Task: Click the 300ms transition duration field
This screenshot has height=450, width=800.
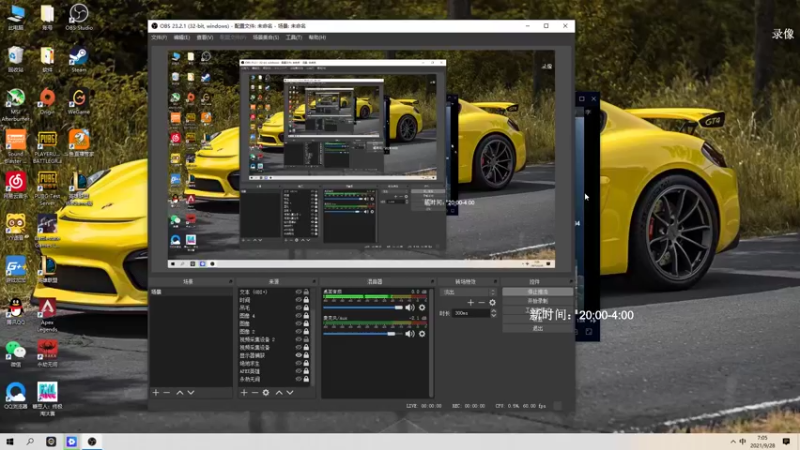Action: pyautogui.click(x=471, y=313)
